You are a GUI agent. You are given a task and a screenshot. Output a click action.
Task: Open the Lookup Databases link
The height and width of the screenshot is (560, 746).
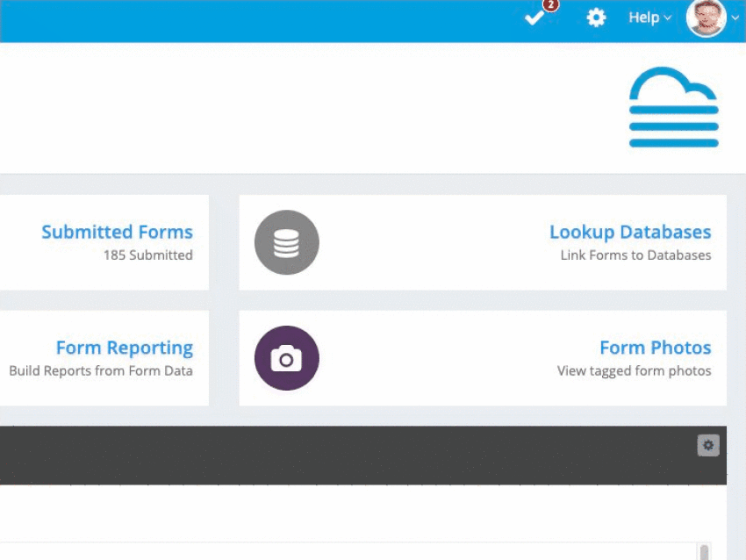[630, 232]
